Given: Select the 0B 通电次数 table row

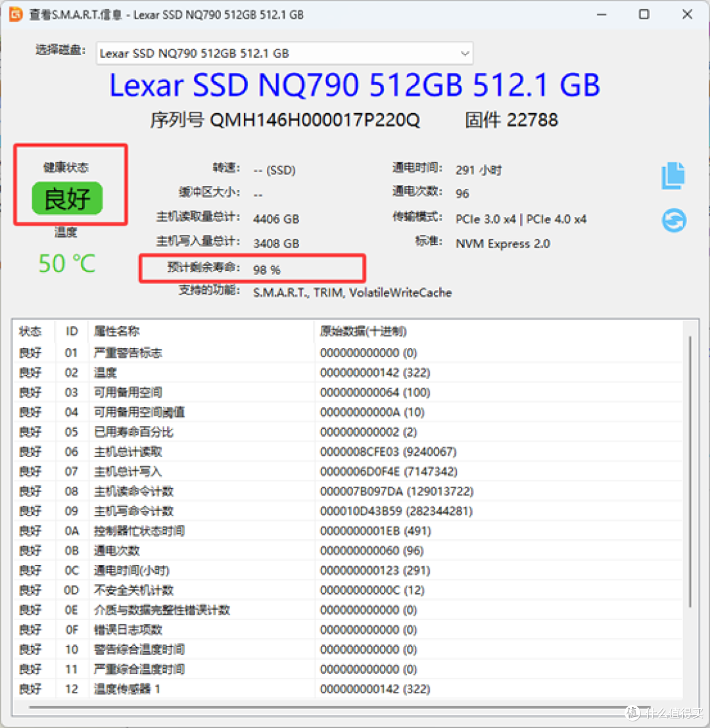Looking at the screenshot, I should tap(348, 550).
